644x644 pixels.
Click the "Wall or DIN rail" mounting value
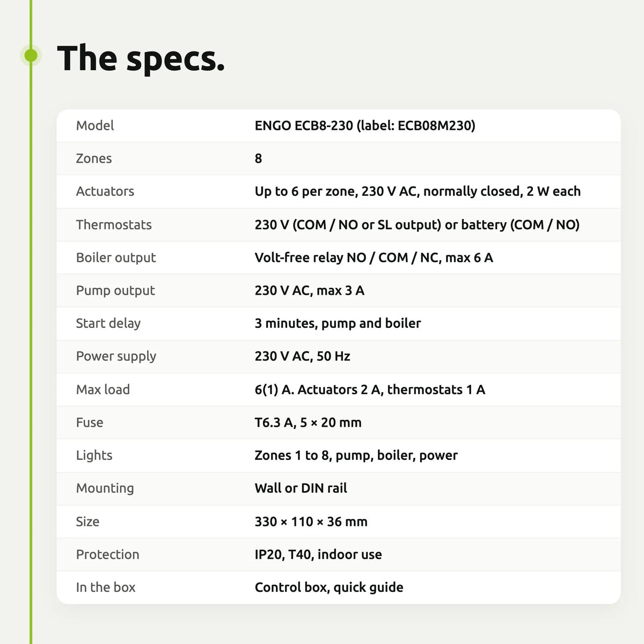301,488
